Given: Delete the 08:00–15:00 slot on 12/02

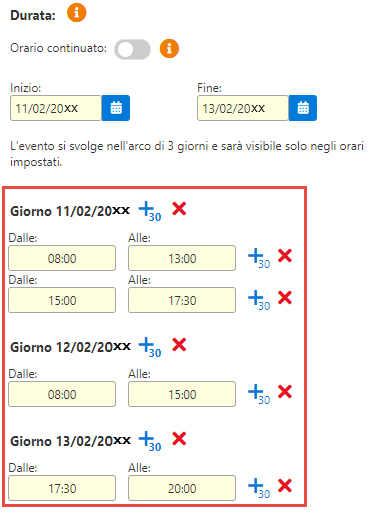Looking at the screenshot, I should pos(285,392).
